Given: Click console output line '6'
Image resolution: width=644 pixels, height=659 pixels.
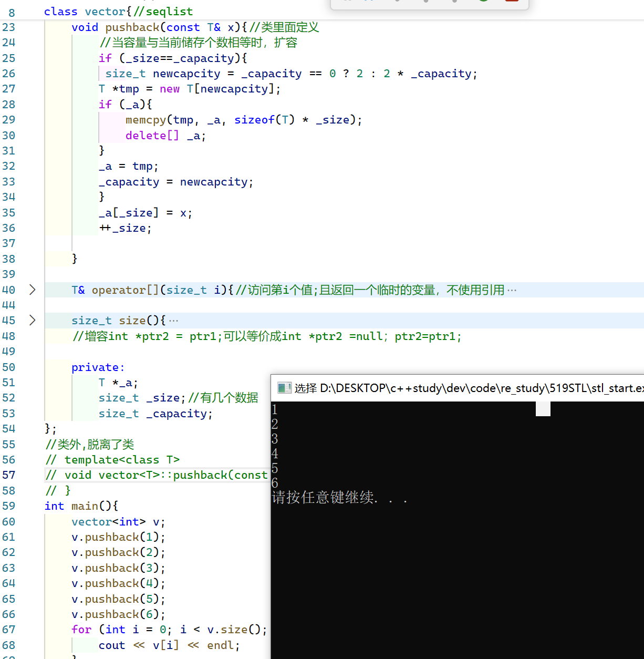Looking at the screenshot, I should coord(275,483).
